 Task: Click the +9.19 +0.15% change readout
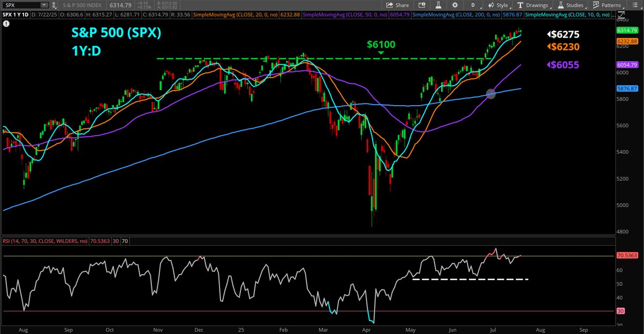tap(144, 5)
